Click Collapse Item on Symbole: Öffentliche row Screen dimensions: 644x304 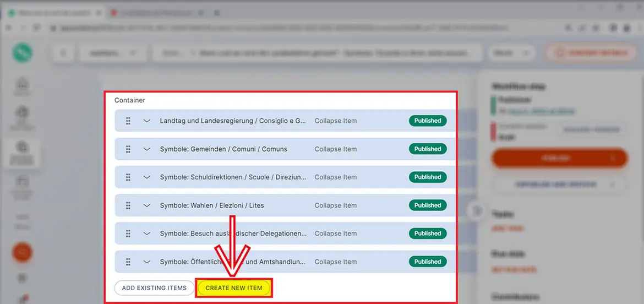(335, 262)
